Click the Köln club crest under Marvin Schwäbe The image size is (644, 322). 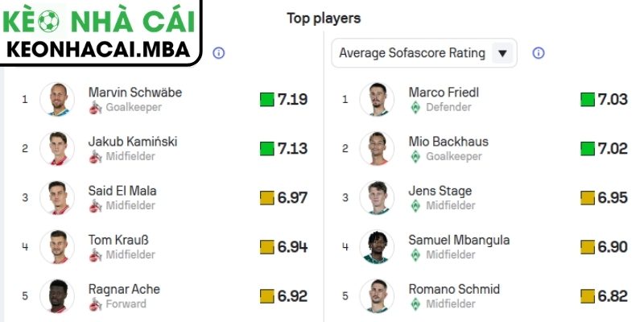pos(95,107)
